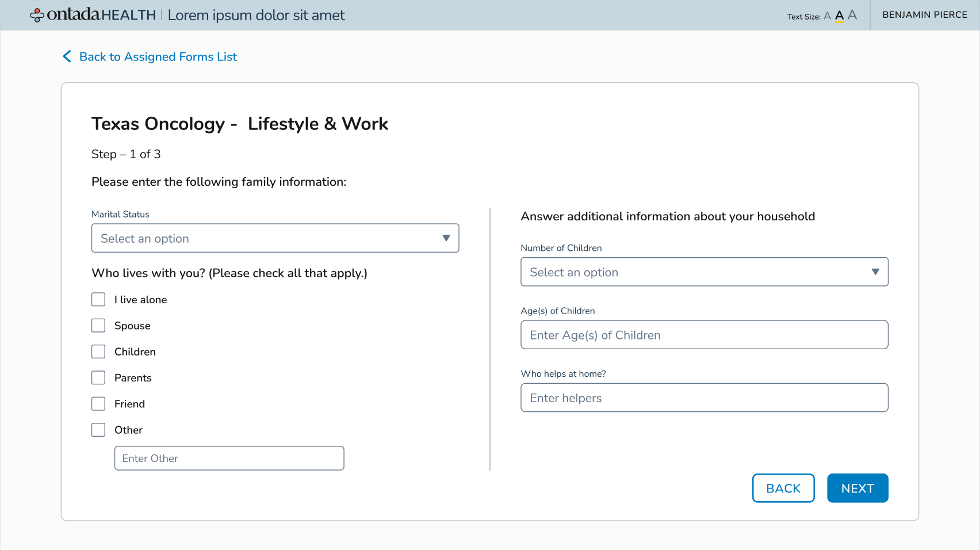Click the 'Marital Status' field label
This screenshot has height=550, width=980.
click(120, 214)
